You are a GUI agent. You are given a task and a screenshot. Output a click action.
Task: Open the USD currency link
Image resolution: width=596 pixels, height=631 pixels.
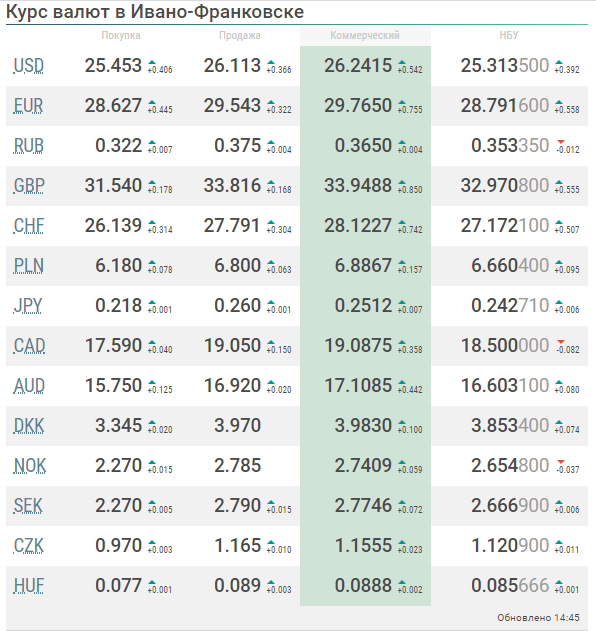[x=29, y=66]
